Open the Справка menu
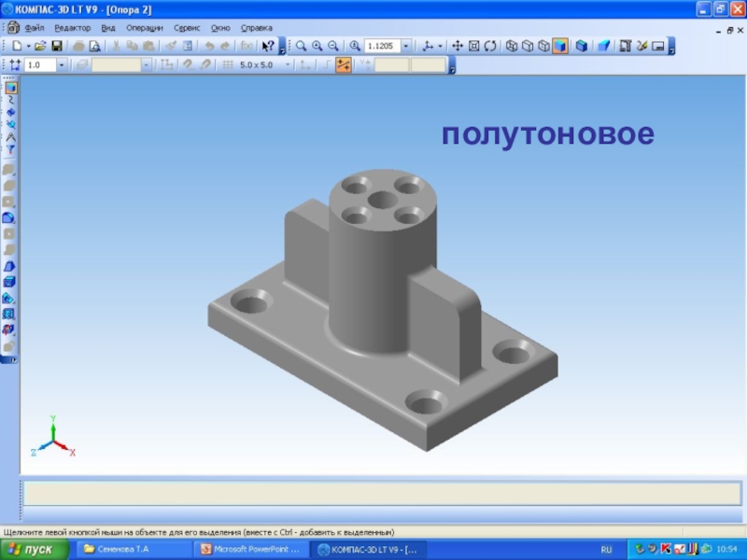 [x=256, y=28]
